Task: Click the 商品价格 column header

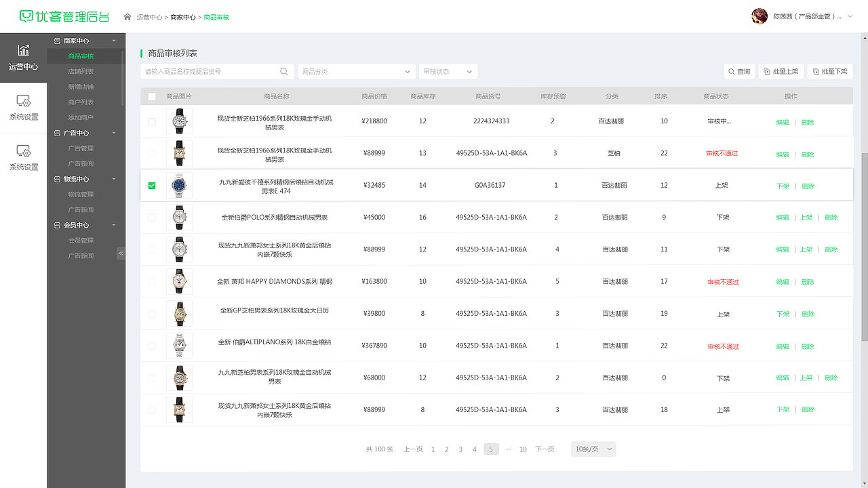Action: [x=374, y=96]
